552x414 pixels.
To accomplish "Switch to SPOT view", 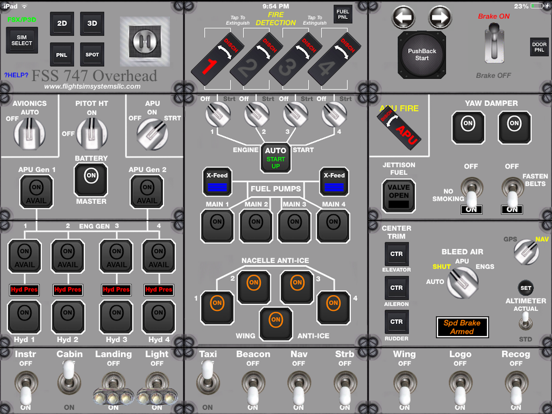I will click(x=92, y=55).
